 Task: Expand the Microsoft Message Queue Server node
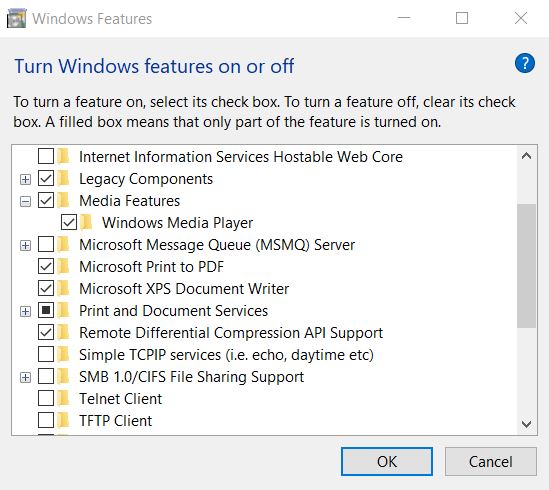click(x=25, y=246)
